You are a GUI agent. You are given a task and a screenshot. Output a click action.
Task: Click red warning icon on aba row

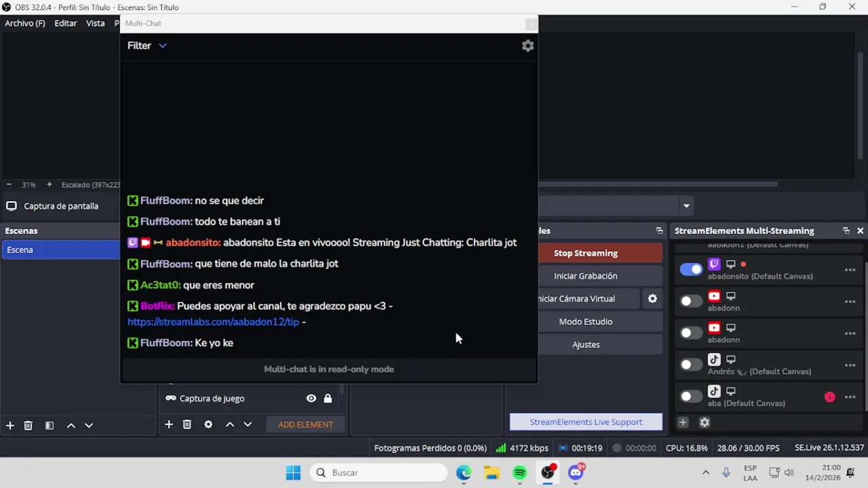[830, 397]
